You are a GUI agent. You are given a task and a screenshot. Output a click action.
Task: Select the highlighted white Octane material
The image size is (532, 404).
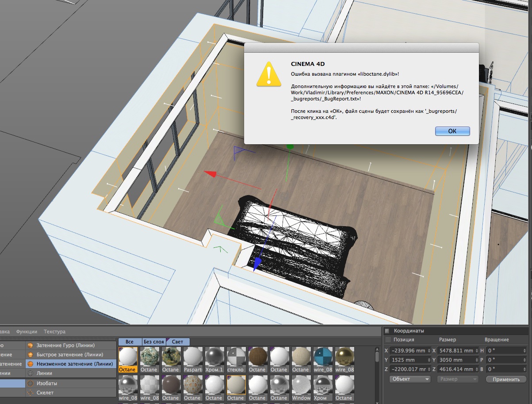tap(127, 359)
